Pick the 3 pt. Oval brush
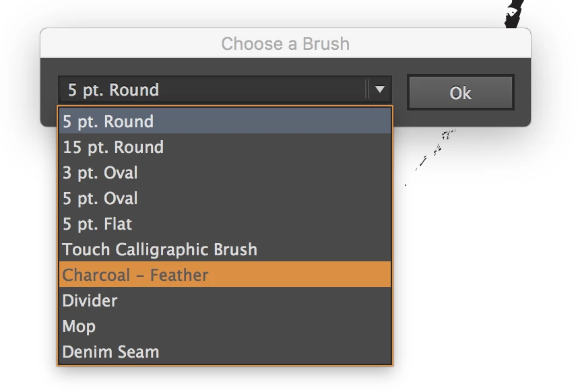This screenshot has height=392, width=578. coord(224,173)
